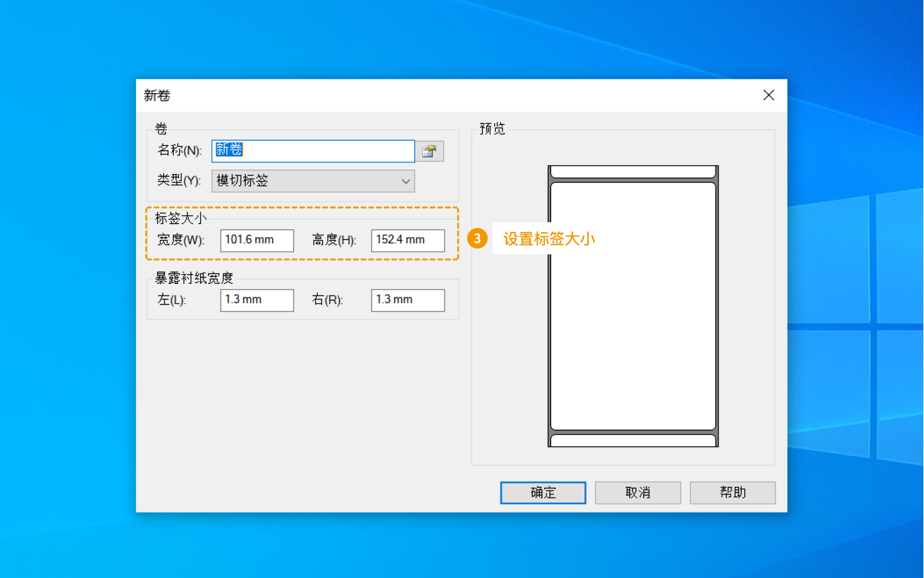Click the 类型(Y) label
This screenshot has width=924, height=578.
coord(178,180)
